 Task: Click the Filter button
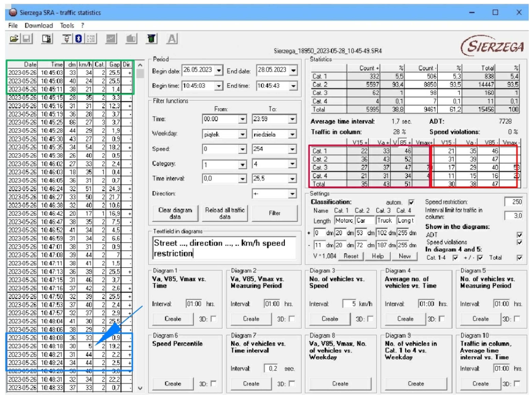tap(274, 213)
